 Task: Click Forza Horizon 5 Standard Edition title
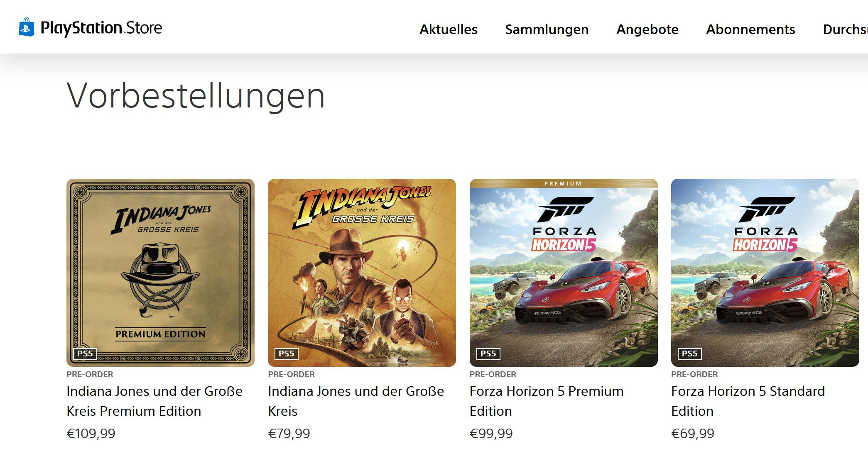tap(748, 401)
